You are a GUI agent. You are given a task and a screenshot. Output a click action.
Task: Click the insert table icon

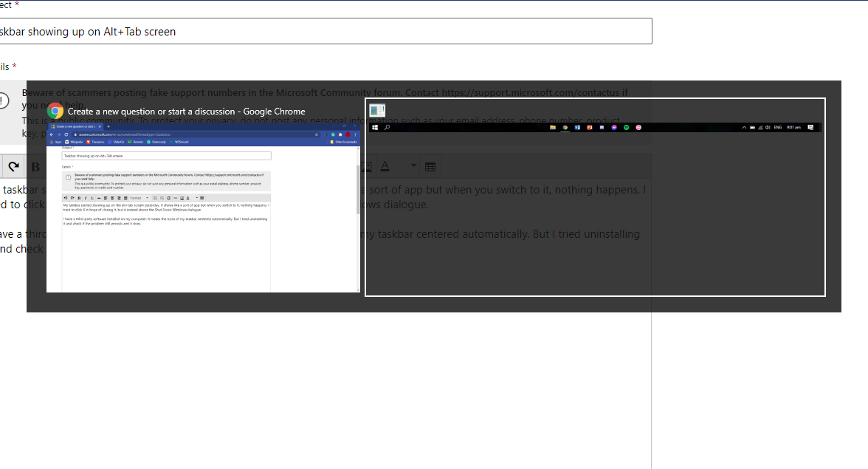430,167
